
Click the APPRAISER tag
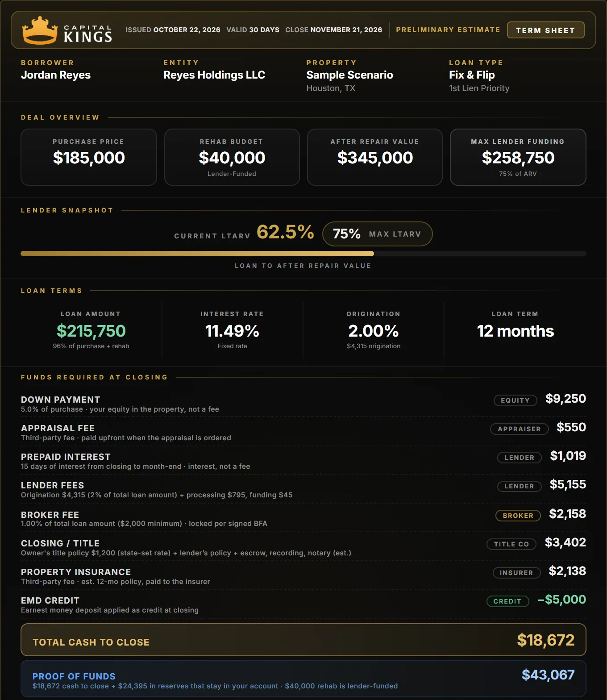coord(519,429)
